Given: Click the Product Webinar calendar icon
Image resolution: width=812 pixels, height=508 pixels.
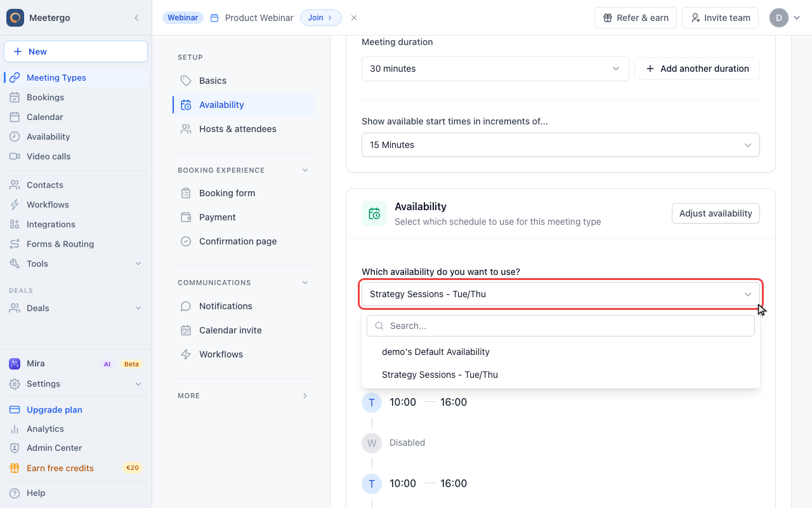Looking at the screenshot, I should click(214, 18).
